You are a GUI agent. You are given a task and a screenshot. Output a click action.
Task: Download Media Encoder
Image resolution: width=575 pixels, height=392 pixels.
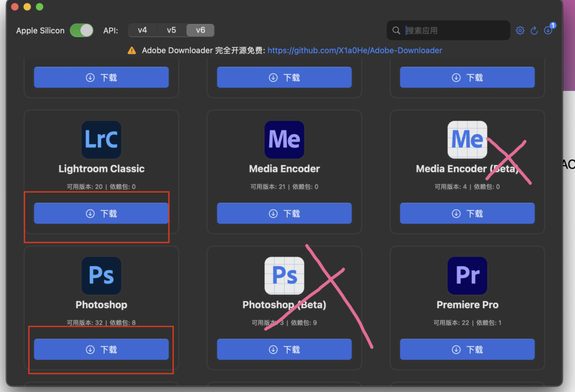284,213
